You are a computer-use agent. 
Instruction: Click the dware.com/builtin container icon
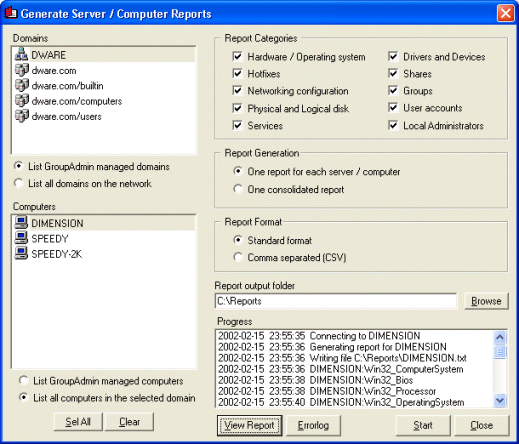pos(22,85)
